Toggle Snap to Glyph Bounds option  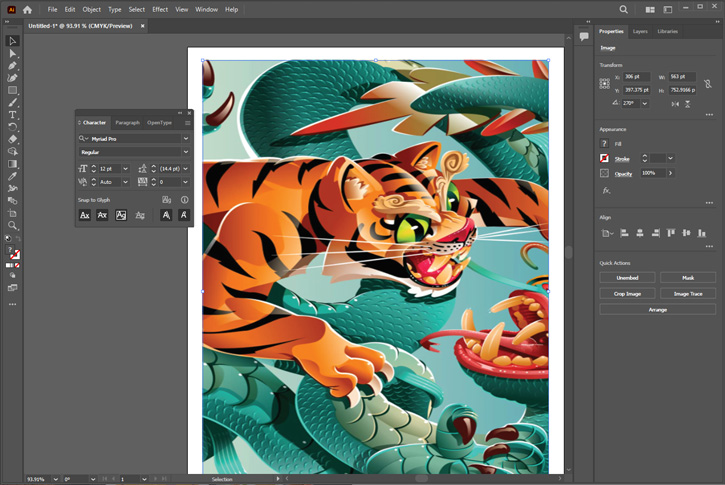coord(121,215)
